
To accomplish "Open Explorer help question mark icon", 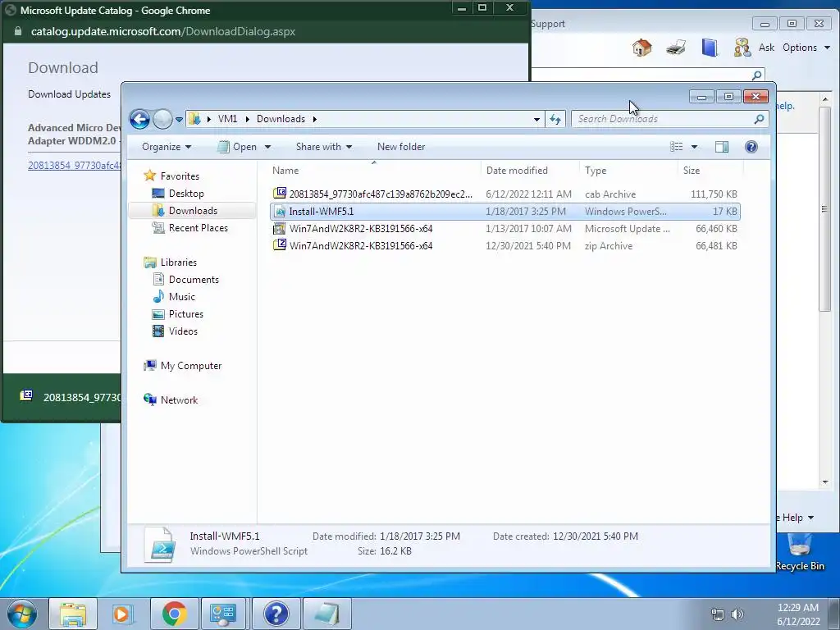I will pyautogui.click(x=751, y=147).
